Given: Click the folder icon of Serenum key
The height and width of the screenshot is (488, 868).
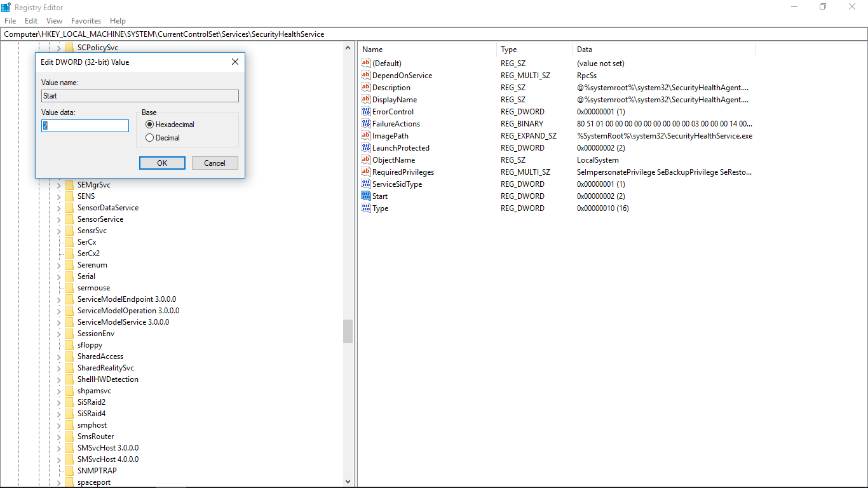Looking at the screenshot, I should pyautogui.click(x=70, y=265).
